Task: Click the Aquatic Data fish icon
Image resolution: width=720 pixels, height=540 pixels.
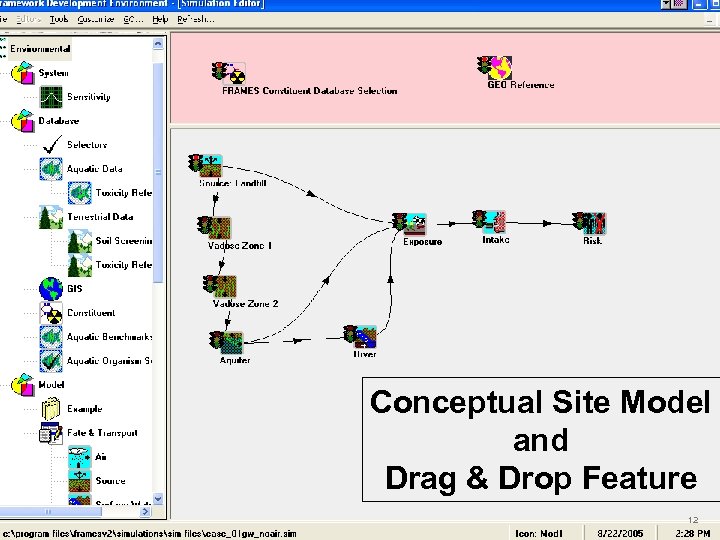Action: (51, 169)
